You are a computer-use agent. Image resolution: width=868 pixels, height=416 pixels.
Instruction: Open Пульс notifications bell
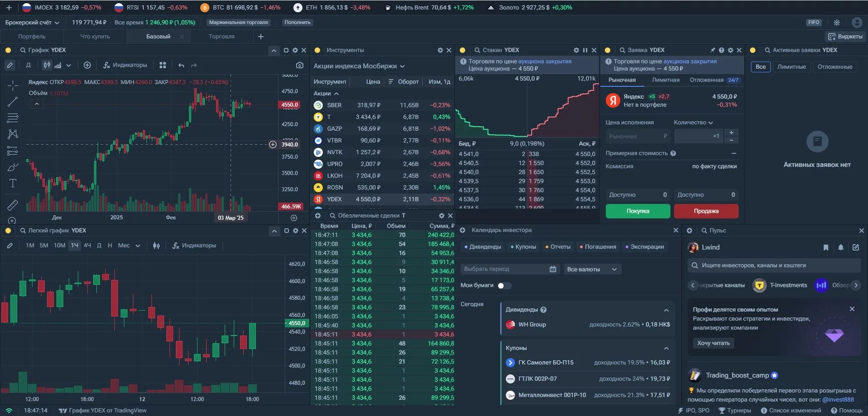[x=840, y=247]
